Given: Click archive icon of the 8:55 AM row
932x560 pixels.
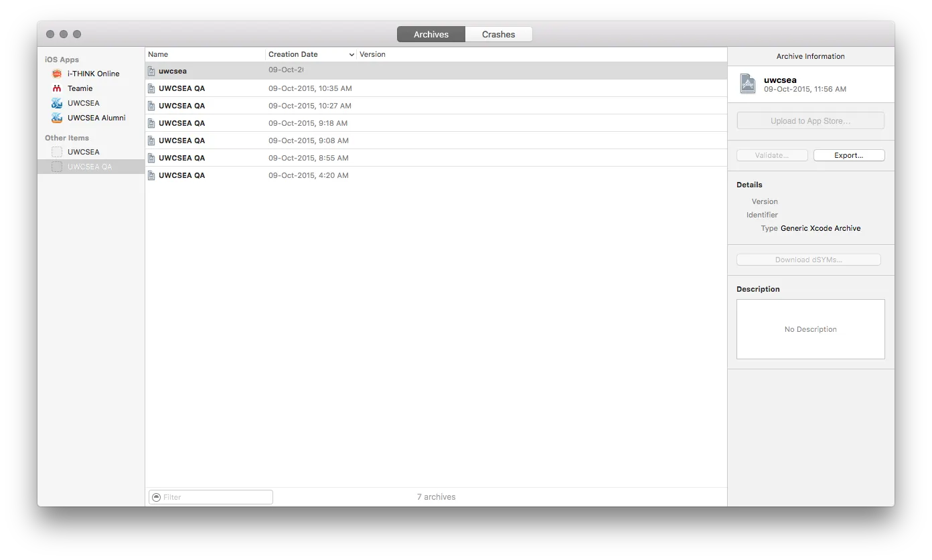Looking at the screenshot, I should point(151,158).
